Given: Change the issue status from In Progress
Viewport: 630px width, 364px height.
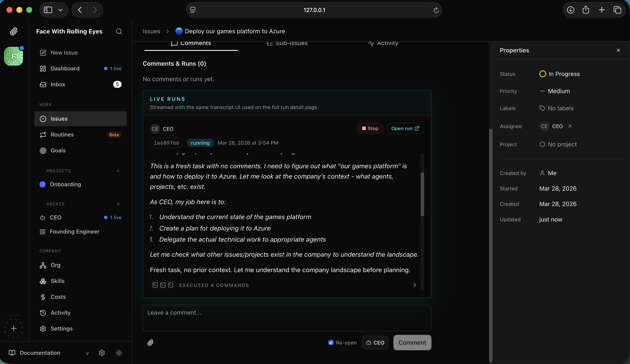Looking at the screenshot, I should [x=560, y=74].
